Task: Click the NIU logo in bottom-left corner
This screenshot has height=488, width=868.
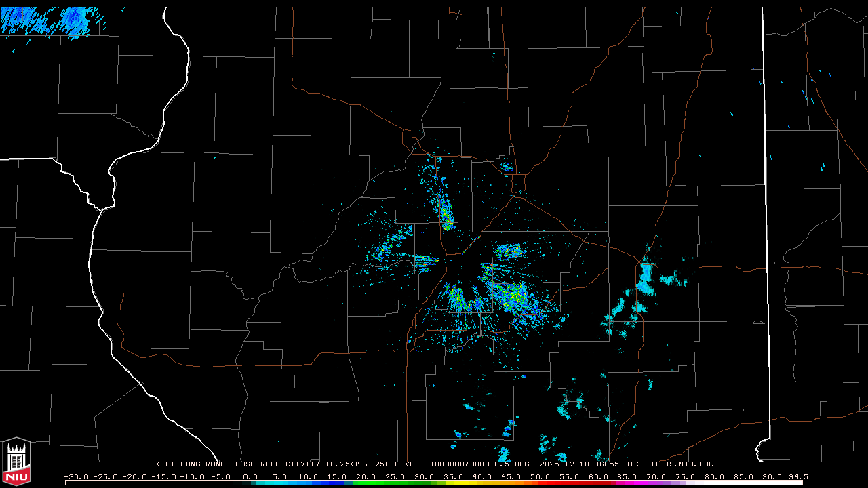Action: tap(16, 462)
